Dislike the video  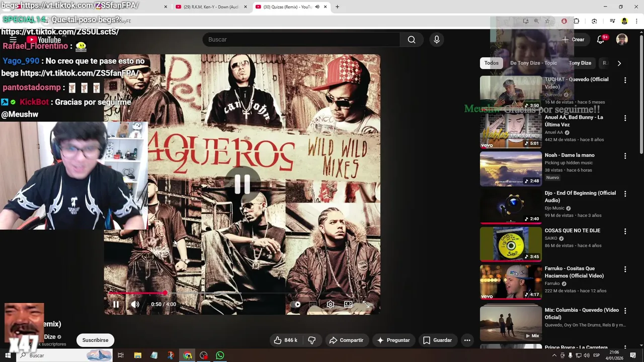tap(312, 340)
